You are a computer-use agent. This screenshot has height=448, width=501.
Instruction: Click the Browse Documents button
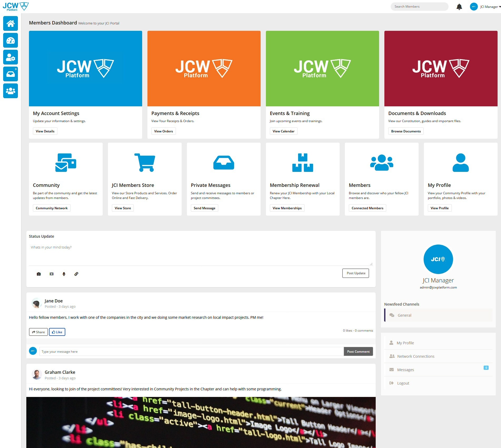coord(406,131)
